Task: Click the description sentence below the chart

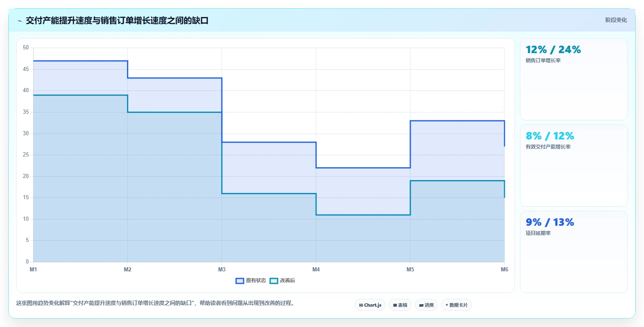Action: [x=156, y=303]
